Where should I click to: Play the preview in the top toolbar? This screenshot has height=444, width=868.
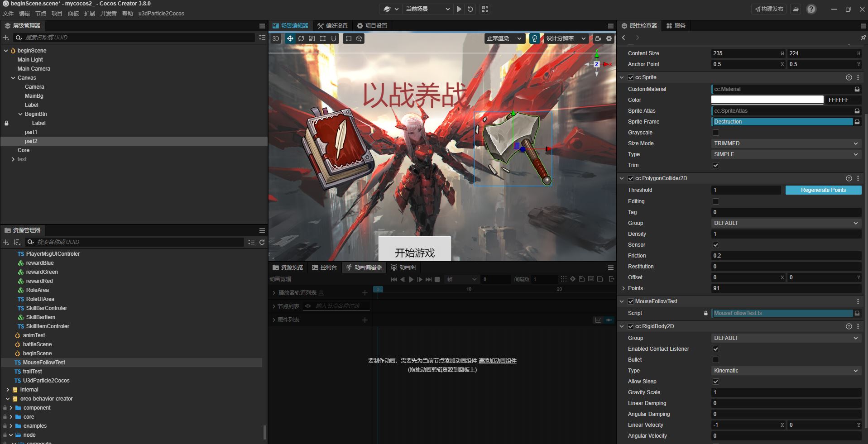pyautogui.click(x=459, y=9)
